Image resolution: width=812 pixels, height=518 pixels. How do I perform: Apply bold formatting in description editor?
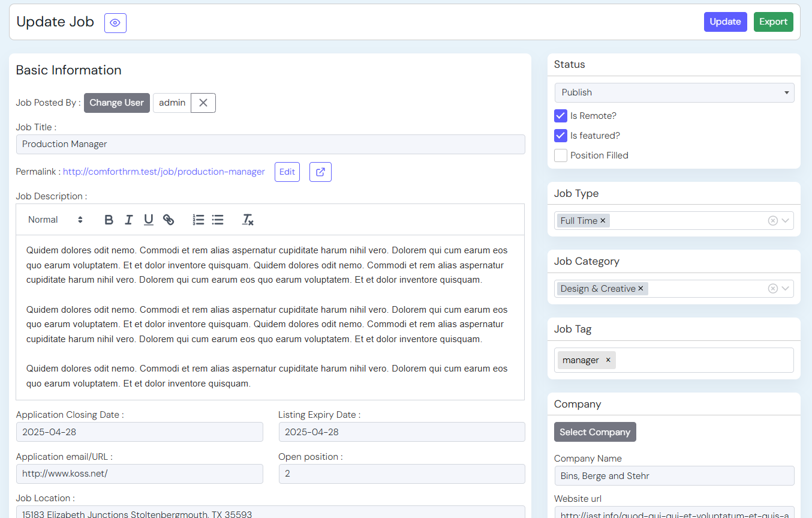pos(109,220)
